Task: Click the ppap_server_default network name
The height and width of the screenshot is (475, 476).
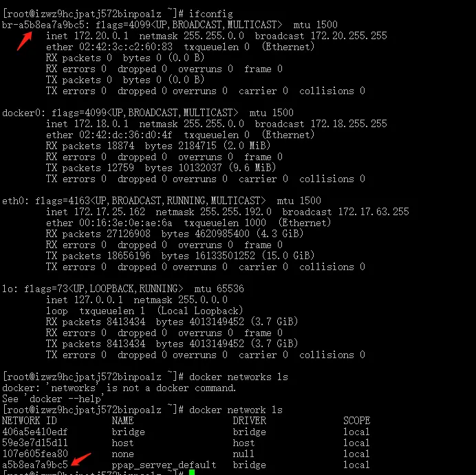Action: point(164,465)
